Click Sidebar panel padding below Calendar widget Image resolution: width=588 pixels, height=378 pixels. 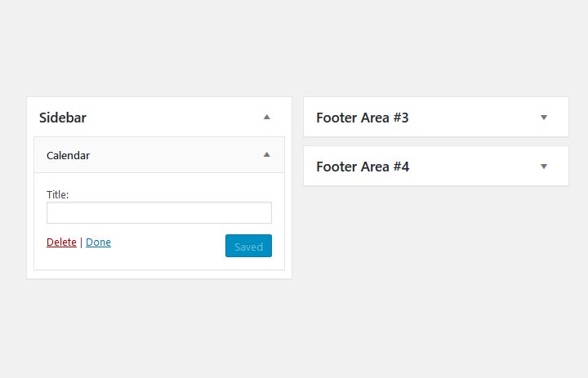[158, 274]
